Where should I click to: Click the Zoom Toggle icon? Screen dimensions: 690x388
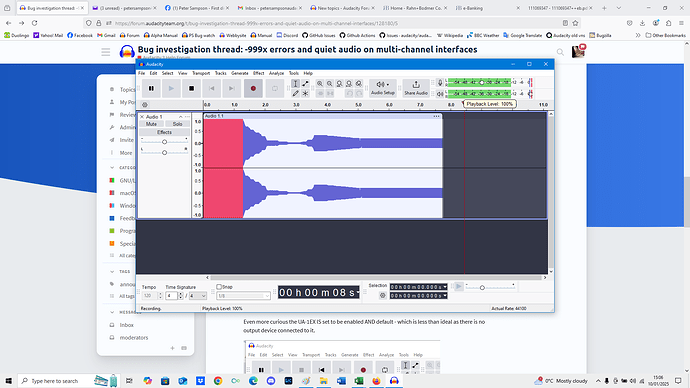359,84
